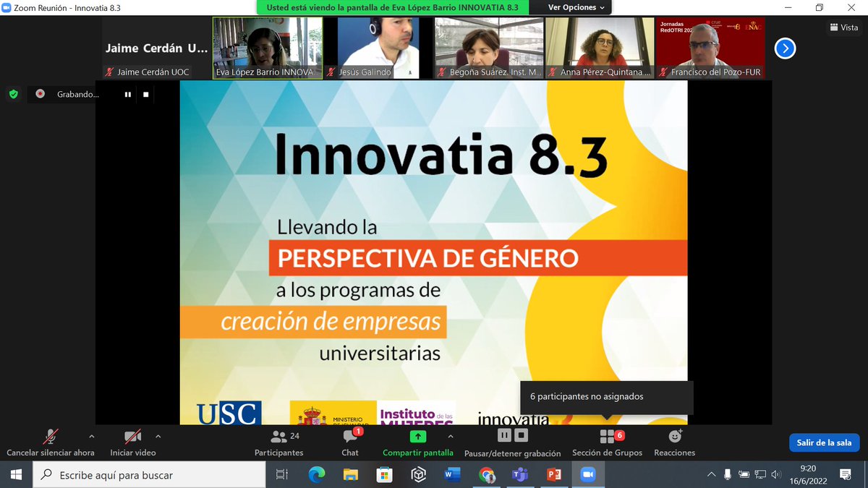
Task: Click the shared screen banner text
Action: (393, 7)
